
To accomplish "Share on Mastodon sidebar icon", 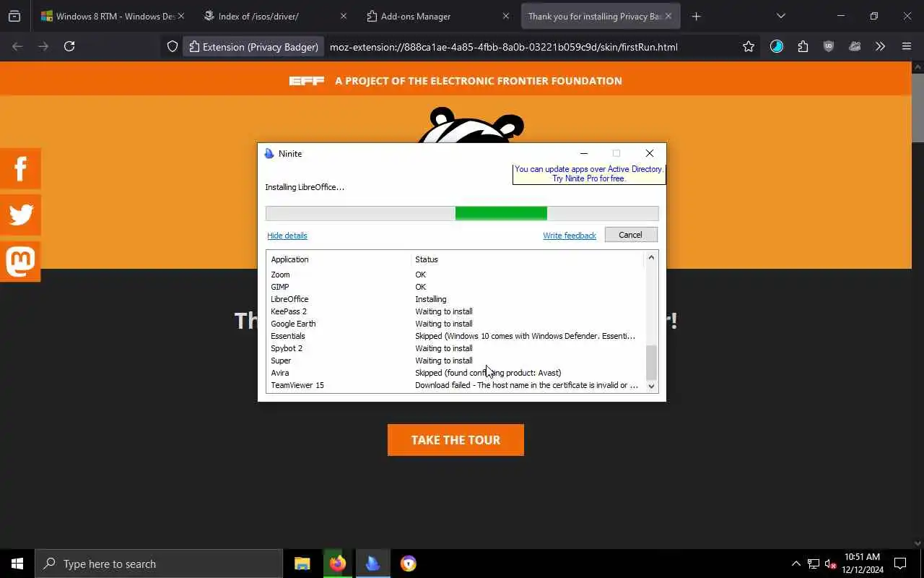I will [20, 261].
